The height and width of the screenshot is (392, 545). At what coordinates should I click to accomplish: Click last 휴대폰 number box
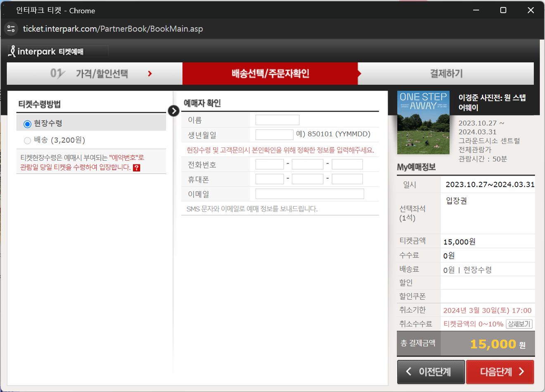pyautogui.click(x=347, y=179)
